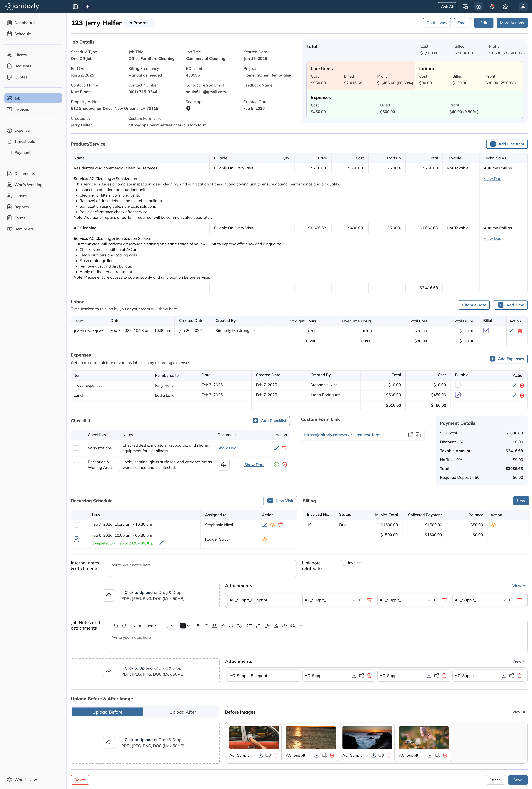Image resolution: width=532 pixels, height=789 pixels.
Task: Click Change Rate button
Action: coord(474,305)
